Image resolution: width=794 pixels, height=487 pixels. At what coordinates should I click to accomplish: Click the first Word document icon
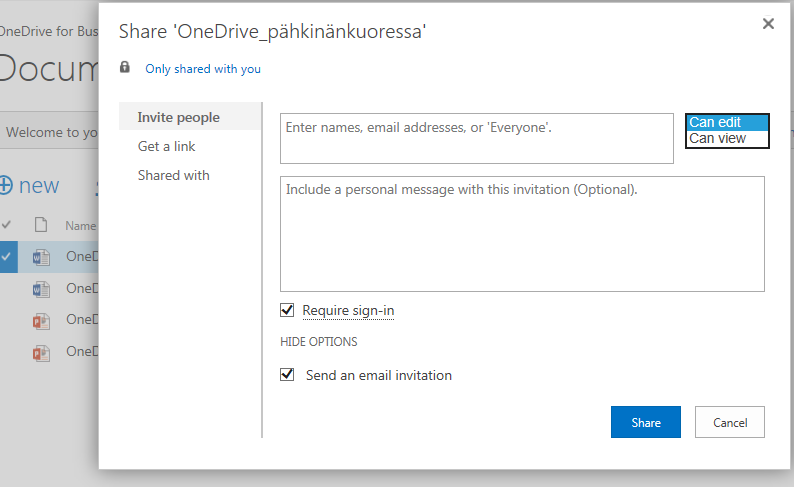(x=41, y=257)
